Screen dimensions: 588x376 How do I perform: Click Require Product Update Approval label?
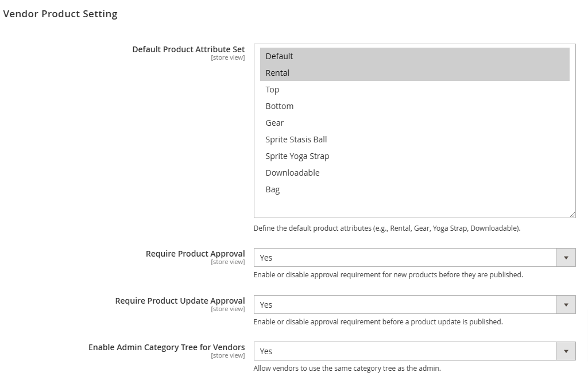pos(180,301)
